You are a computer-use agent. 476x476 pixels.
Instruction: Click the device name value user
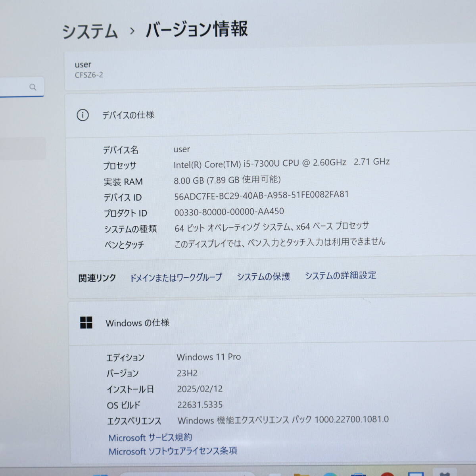pos(182,150)
